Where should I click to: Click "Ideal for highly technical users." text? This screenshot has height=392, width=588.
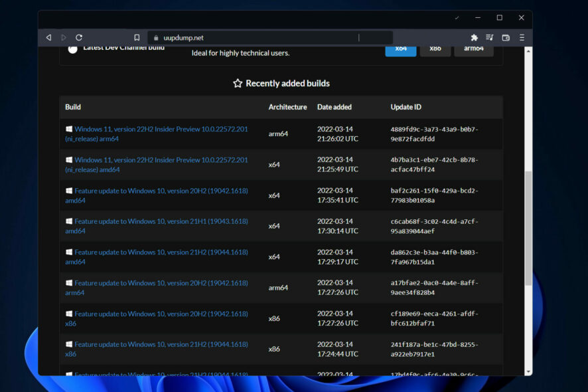tap(240, 53)
